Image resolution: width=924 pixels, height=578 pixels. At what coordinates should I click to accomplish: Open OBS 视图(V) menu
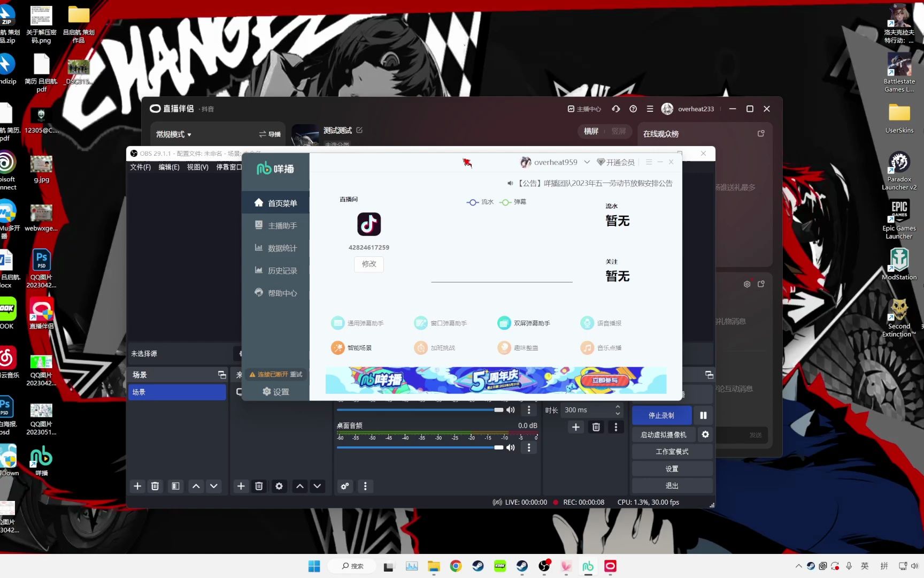(x=197, y=168)
